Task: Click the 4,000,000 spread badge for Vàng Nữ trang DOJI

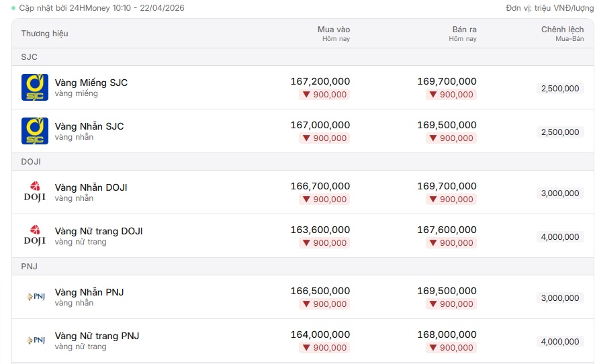Action: click(x=560, y=237)
